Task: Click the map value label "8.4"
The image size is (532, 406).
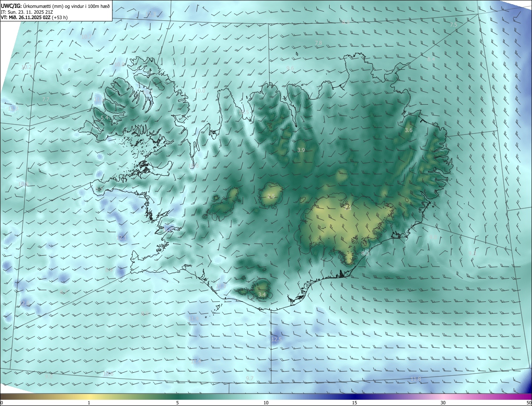Action: click(431, 59)
